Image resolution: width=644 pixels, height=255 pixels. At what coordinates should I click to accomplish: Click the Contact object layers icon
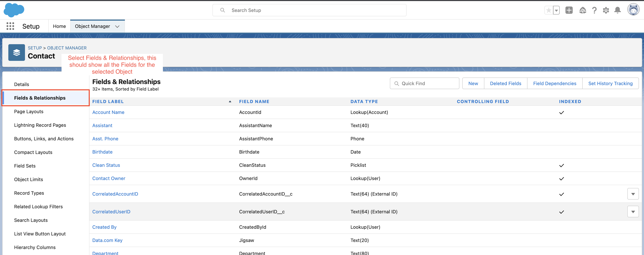pos(16,53)
